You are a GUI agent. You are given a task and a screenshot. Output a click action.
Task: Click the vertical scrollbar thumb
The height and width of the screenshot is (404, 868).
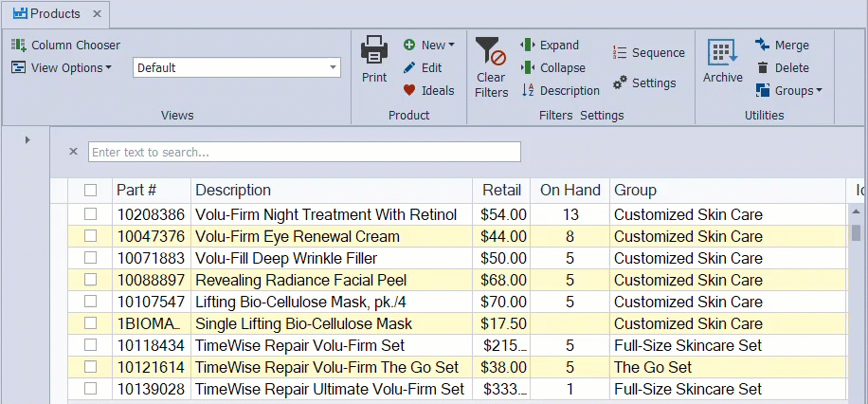856,232
